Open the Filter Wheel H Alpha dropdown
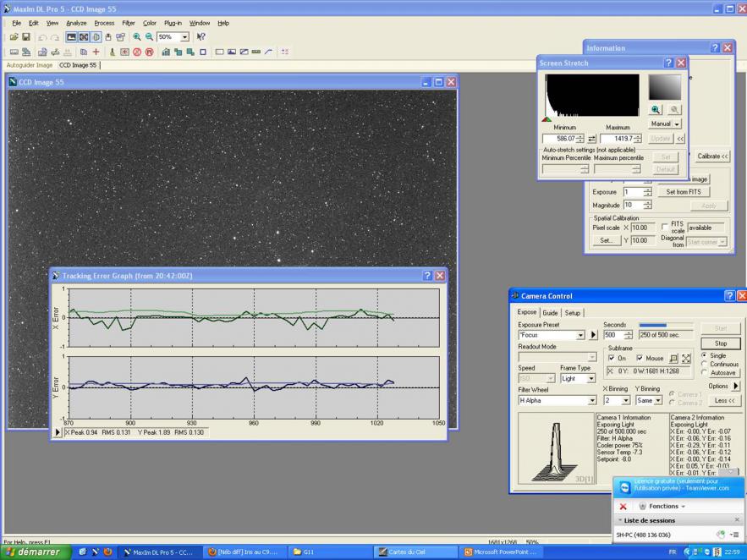The image size is (747, 560). coord(592,400)
